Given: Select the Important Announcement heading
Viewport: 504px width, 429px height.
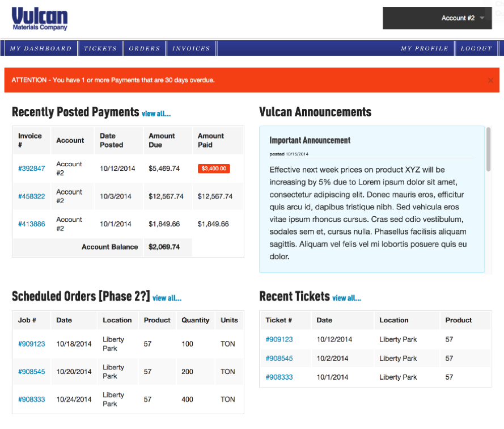Looking at the screenshot, I should click(310, 140).
